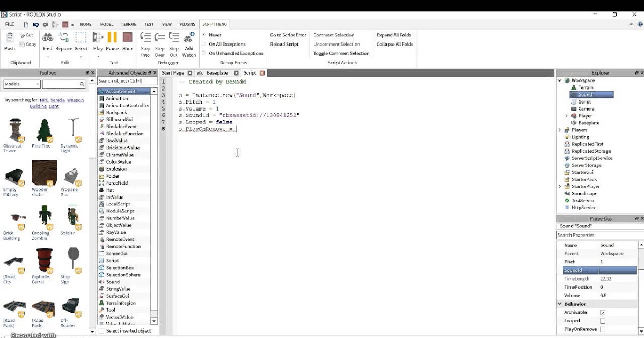
Task: Close the Script tab
Action: click(x=262, y=73)
